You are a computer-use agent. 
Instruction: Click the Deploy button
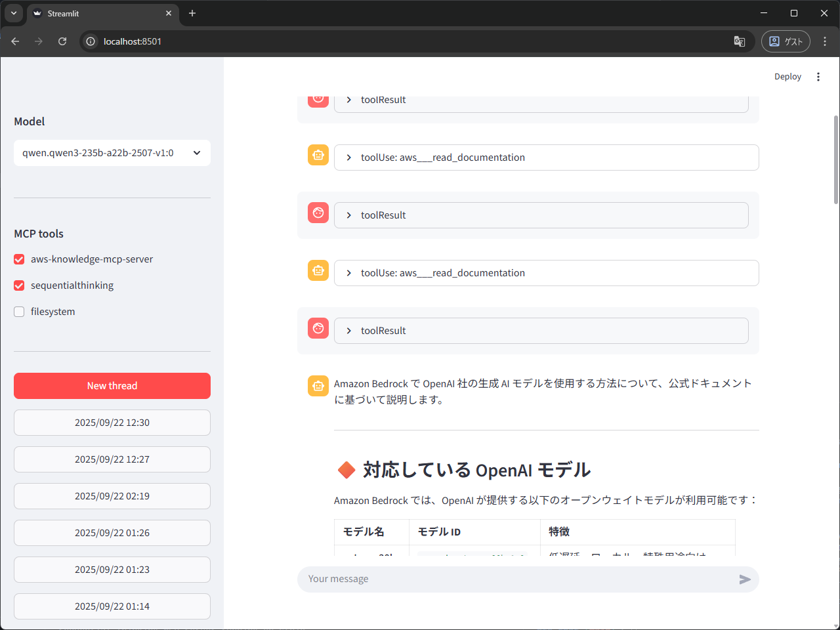[x=787, y=77]
